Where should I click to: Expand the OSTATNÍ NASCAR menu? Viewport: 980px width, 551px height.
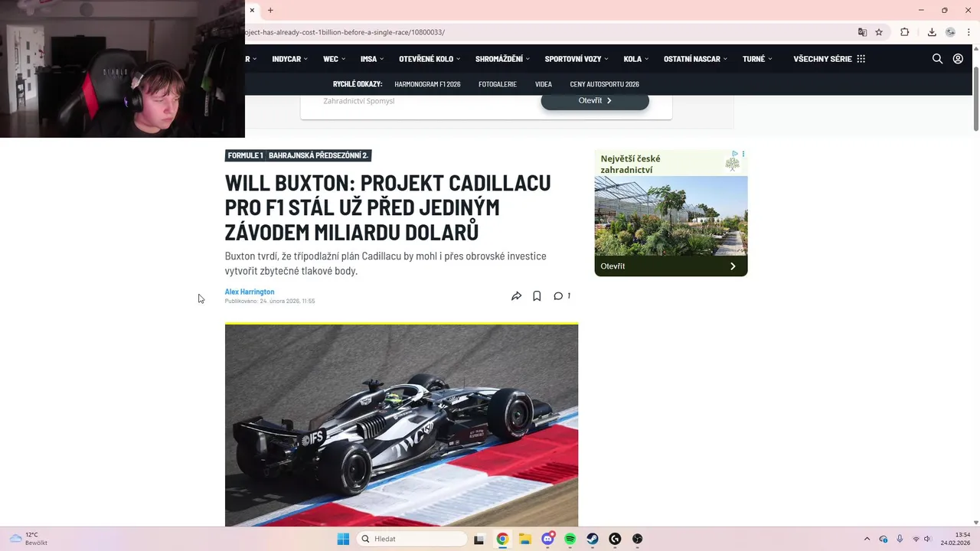[696, 59]
